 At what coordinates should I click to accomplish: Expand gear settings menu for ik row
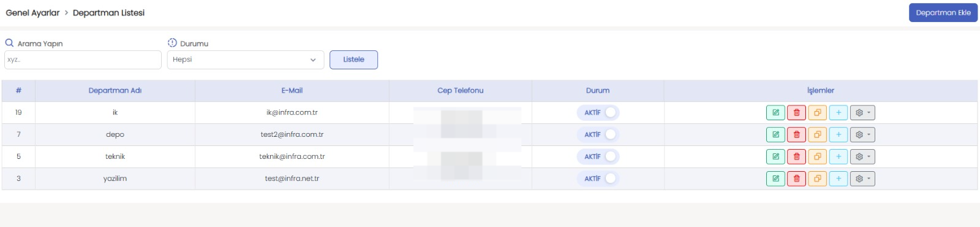(862, 113)
